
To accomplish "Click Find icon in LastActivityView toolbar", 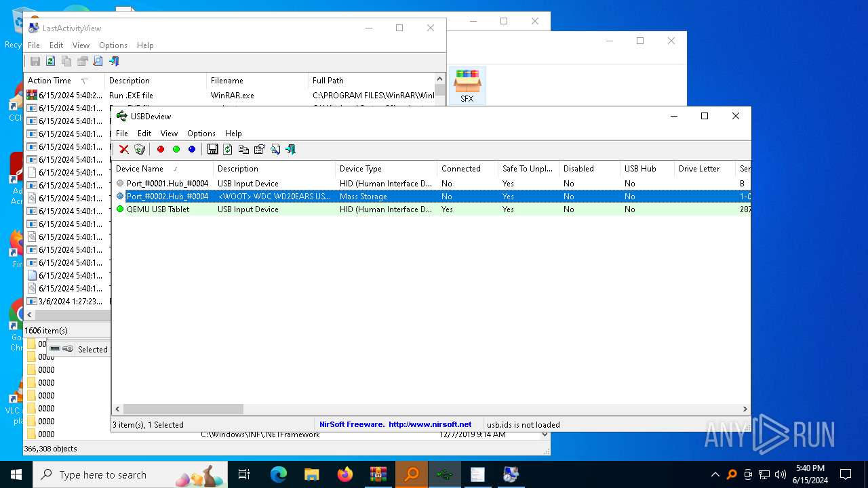I will (x=98, y=61).
